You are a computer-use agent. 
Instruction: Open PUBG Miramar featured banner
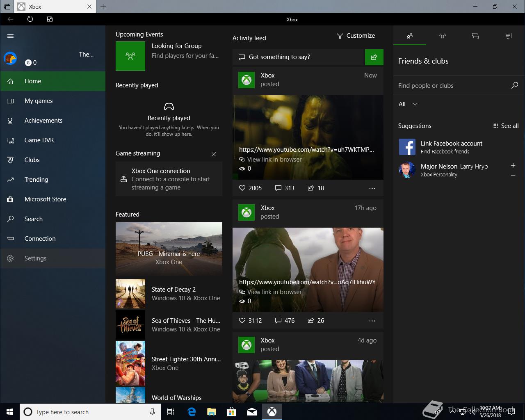pos(169,249)
